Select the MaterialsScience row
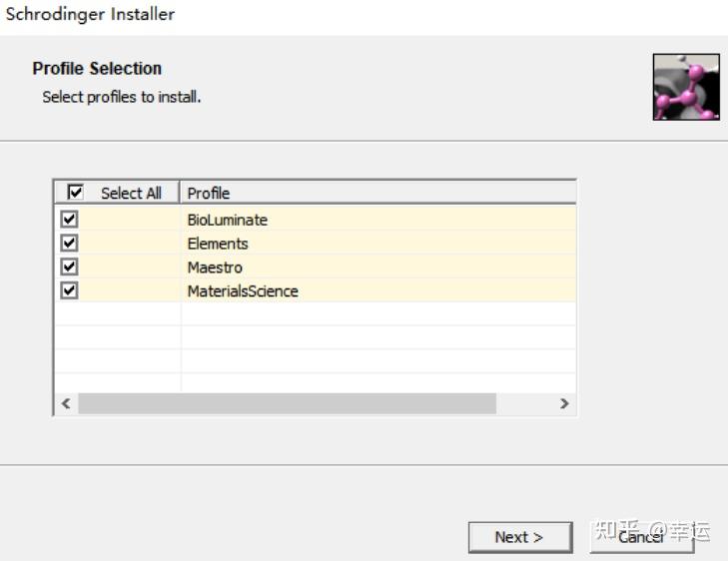The height and width of the screenshot is (561, 728). pos(316,290)
